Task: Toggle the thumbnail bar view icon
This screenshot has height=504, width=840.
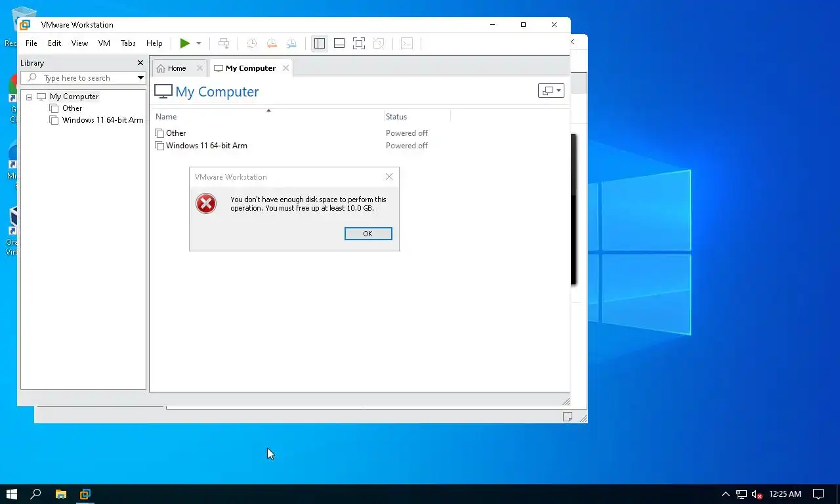Action: pyautogui.click(x=339, y=43)
